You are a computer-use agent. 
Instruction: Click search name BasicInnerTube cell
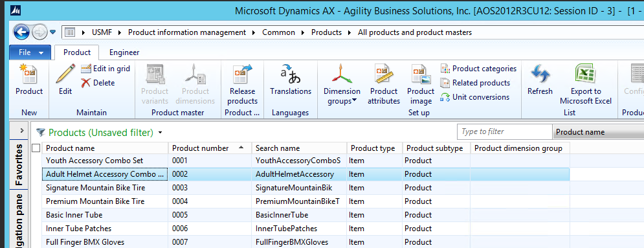point(300,215)
